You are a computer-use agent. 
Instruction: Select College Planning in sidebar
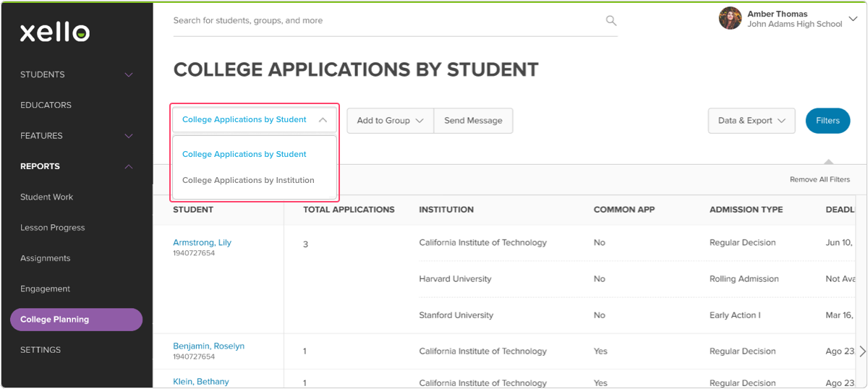[x=77, y=320]
